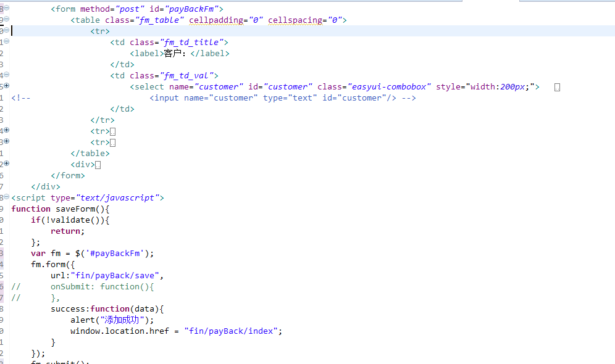The image size is (615, 364).
Task: Collapse the table fm_table fold toggle
Action: tap(7, 19)
